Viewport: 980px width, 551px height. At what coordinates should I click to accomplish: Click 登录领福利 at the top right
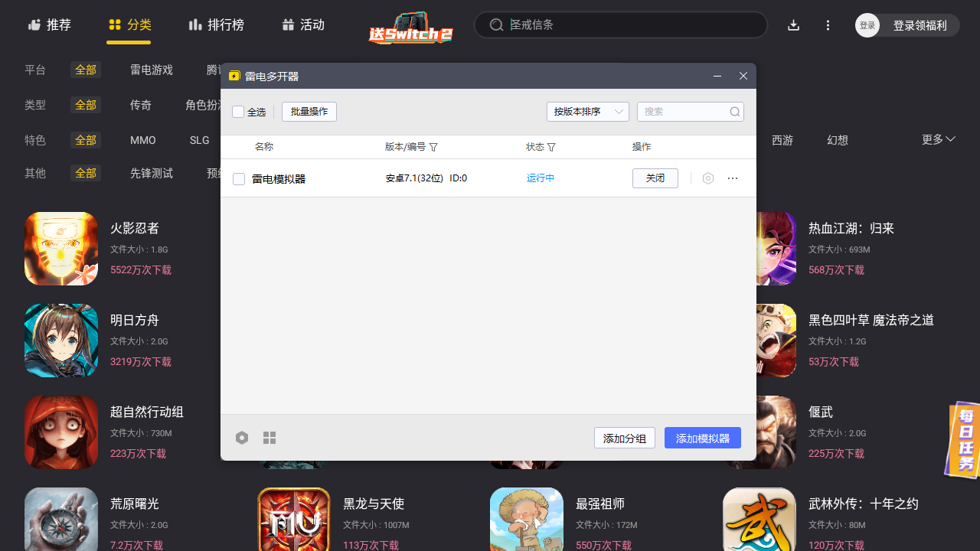pos(922,24)
